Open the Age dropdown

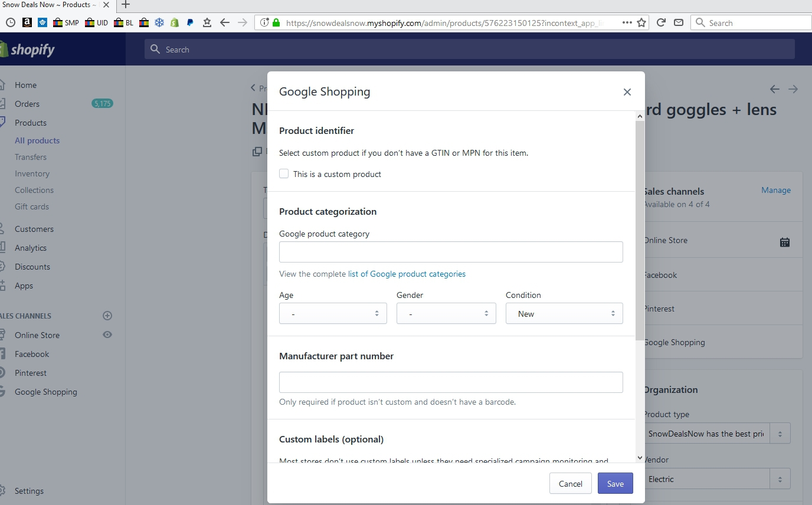click(333, 314)
